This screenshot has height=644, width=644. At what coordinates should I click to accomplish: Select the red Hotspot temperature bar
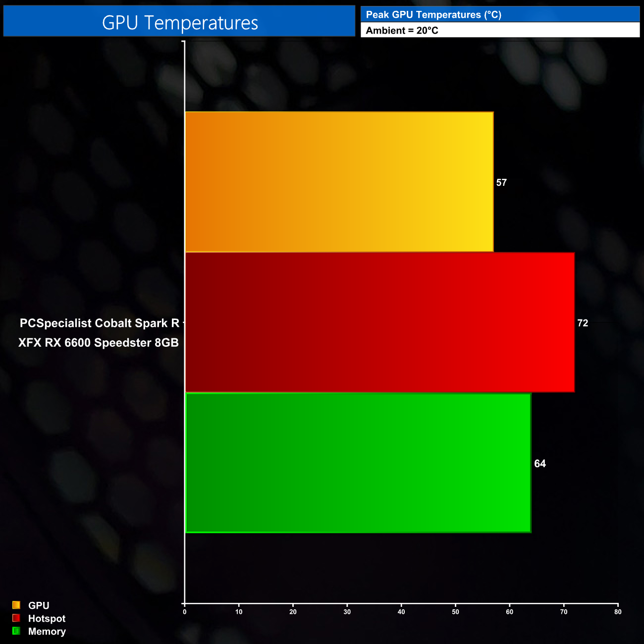click(x=380, y=322)
